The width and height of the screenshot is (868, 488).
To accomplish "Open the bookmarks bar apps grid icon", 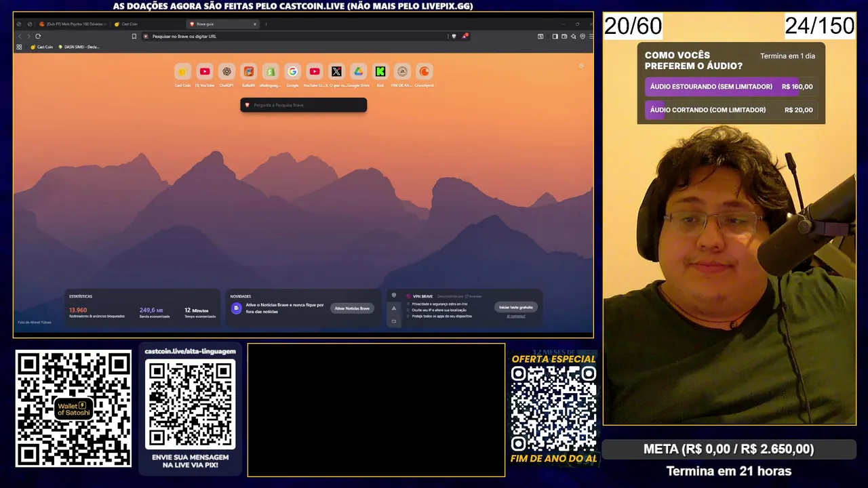I will [x=19, y=47].
